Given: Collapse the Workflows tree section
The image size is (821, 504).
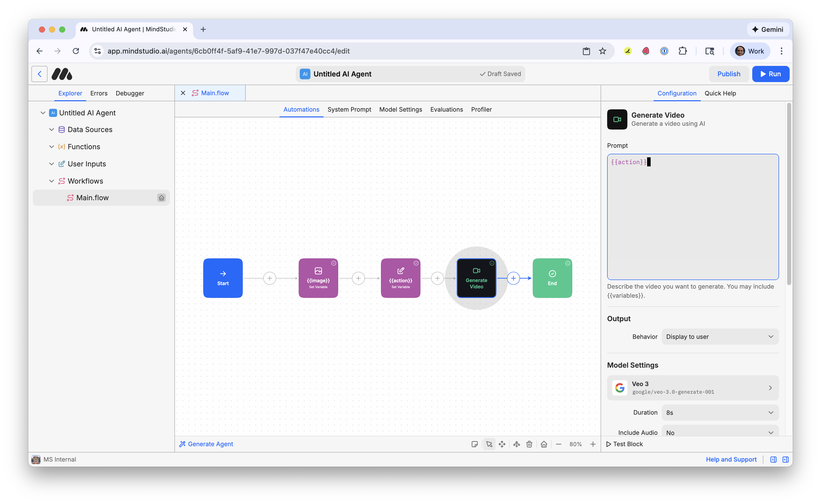Looking at the screenshot, I should (x=51, y=181).
